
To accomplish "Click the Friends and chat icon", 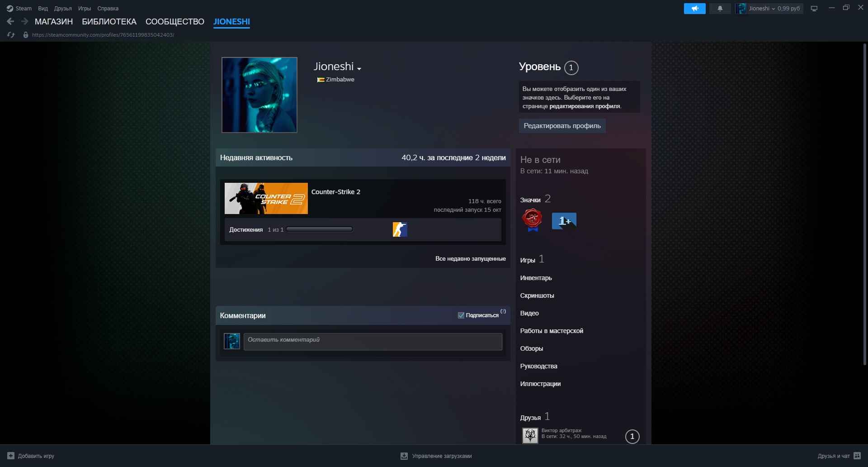I will pos(857,456).
